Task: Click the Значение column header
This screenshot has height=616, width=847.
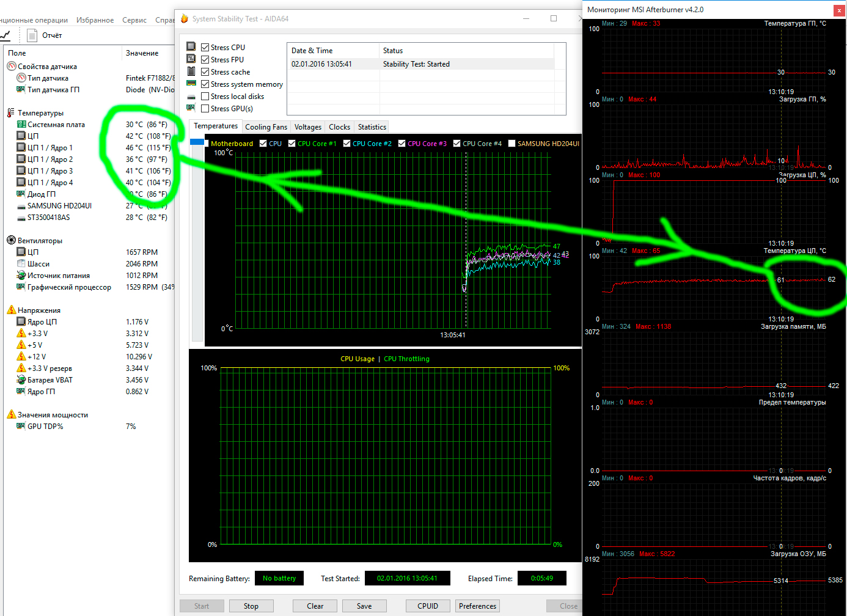Action: pos(148,53)
